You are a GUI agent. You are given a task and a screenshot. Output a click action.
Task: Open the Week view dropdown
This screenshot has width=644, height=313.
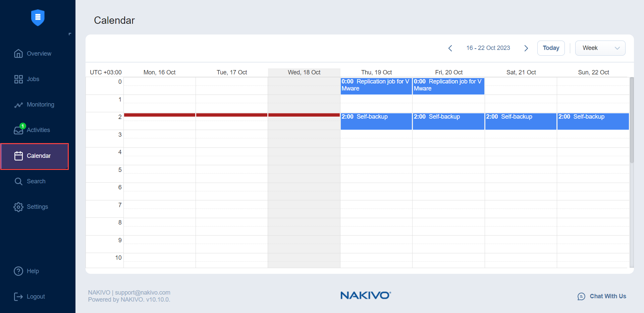click(x=600, y=48)
